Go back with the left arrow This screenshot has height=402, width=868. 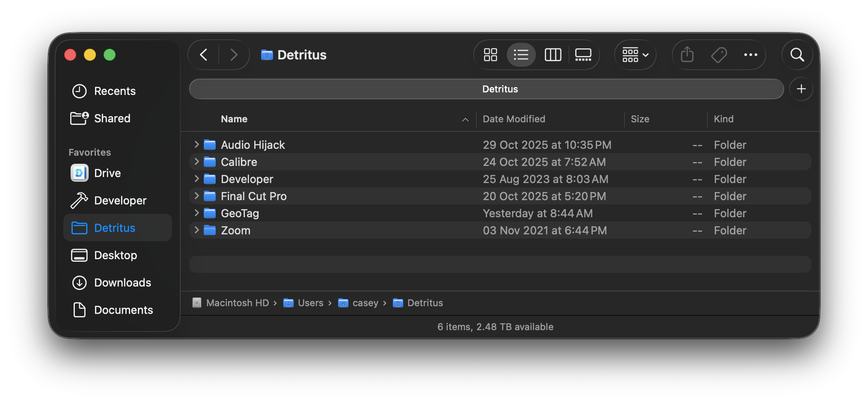click(x=204, y=55)
